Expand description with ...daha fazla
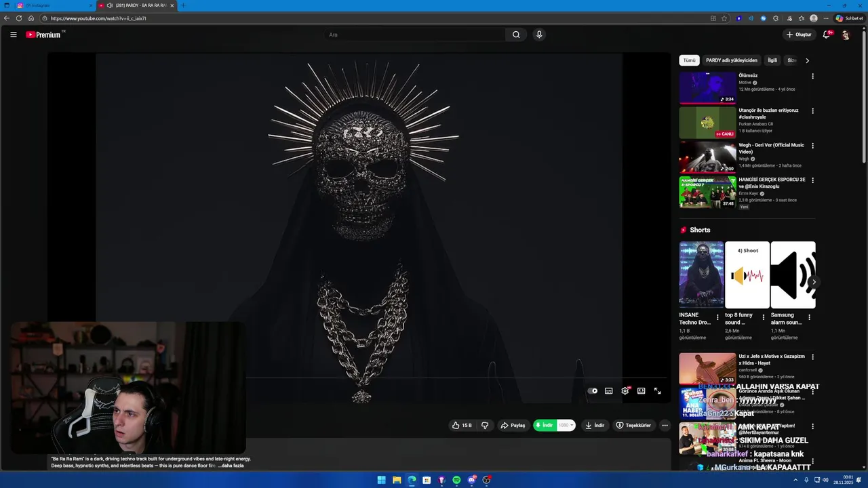This screenshot has width=868, height=488. (231, 466)
